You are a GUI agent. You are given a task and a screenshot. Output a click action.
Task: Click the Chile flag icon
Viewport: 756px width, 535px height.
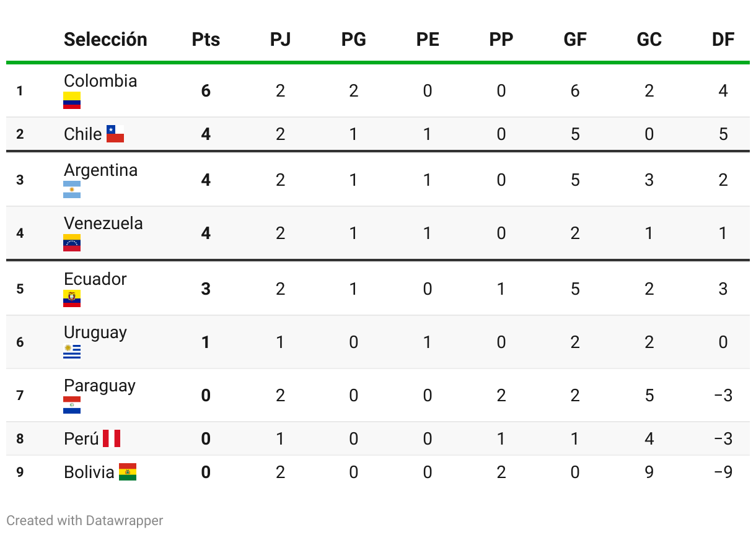click(115, 134)
